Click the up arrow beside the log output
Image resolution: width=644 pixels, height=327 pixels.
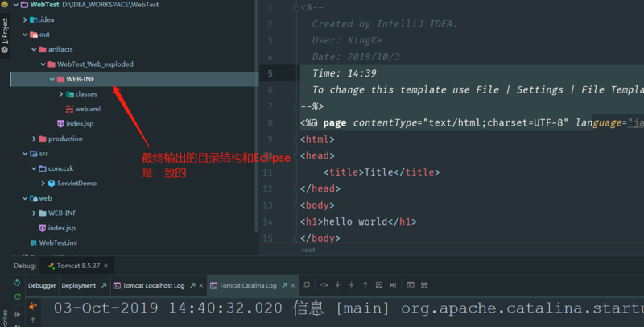(33, 320)
